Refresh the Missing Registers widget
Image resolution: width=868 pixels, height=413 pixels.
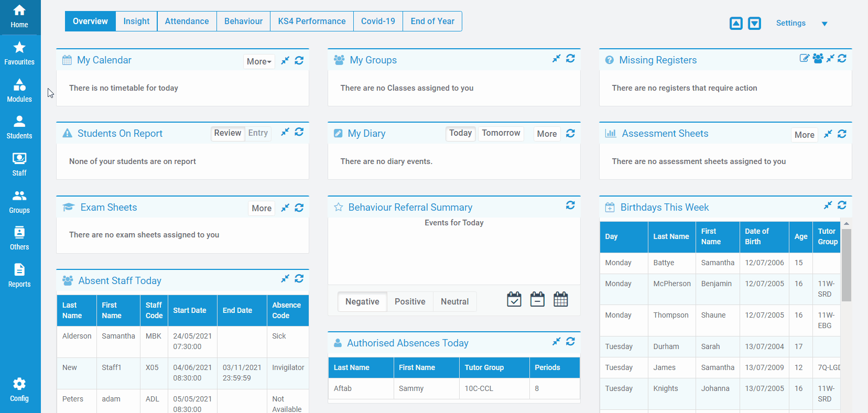842,59
